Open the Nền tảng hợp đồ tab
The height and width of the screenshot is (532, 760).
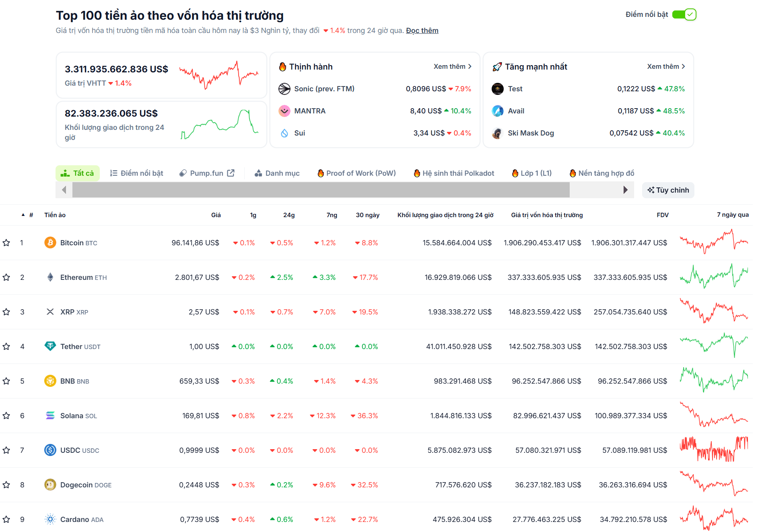[x=602, y=173]
